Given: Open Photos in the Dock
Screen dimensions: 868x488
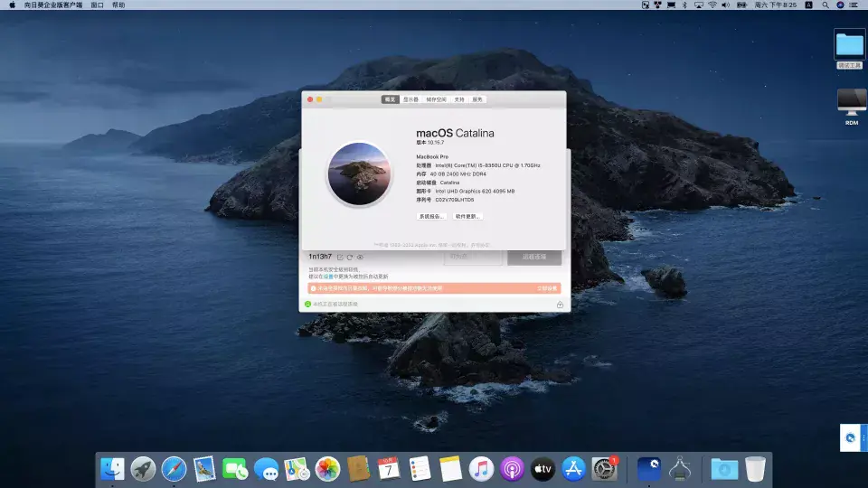Looking at the screenshot, I should pyautogui.click(x=327, y=469).
